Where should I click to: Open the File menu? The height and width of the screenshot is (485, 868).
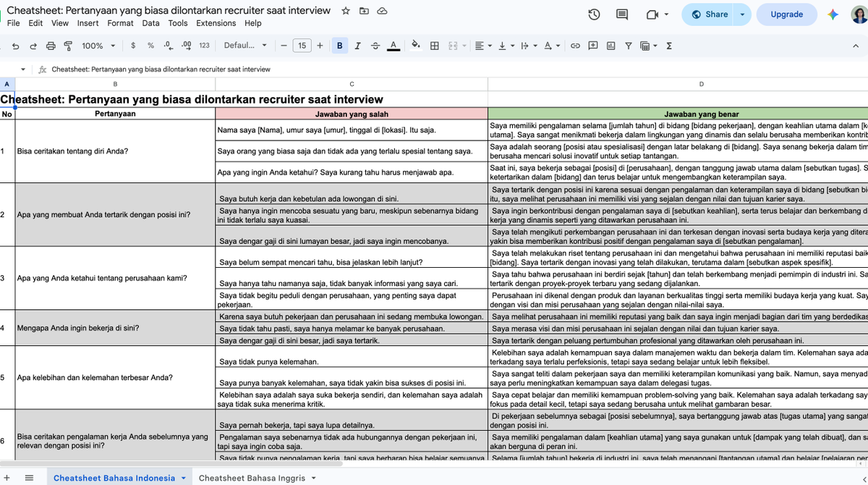click(14, 23)
